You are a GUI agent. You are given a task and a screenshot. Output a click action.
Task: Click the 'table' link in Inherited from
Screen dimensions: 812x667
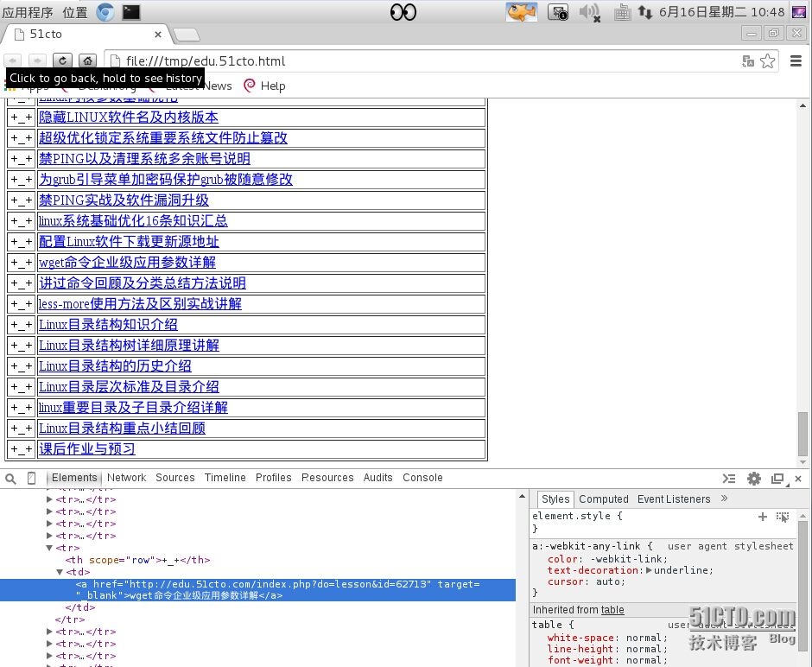tap(612, 610)
